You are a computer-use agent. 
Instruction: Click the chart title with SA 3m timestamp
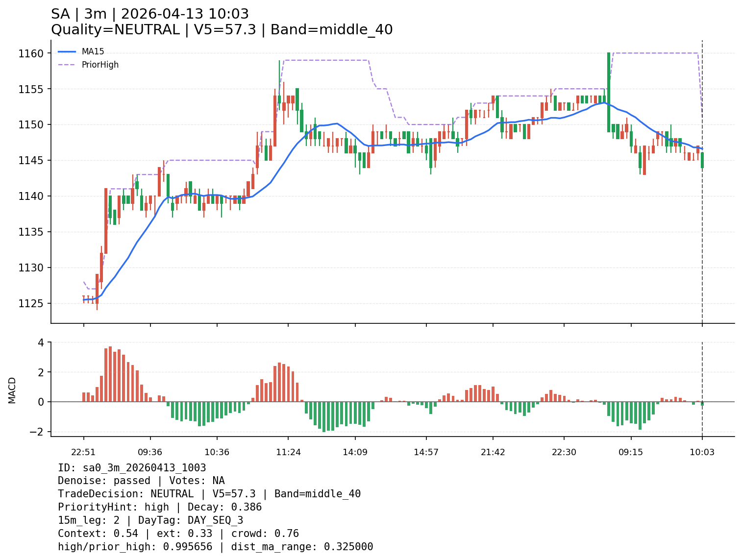click(150, 14)
